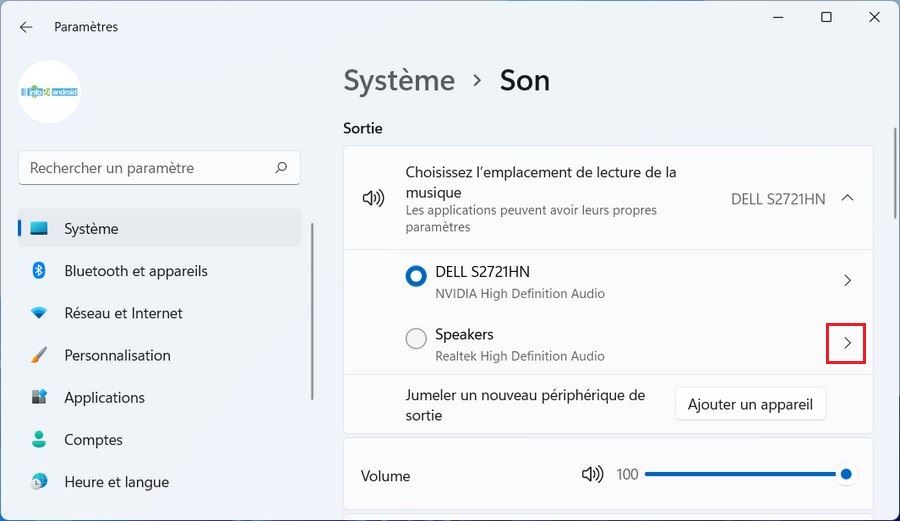Click the user profile avatar picture
Viewport: 900px width, 521px height.
click(49, 92)
